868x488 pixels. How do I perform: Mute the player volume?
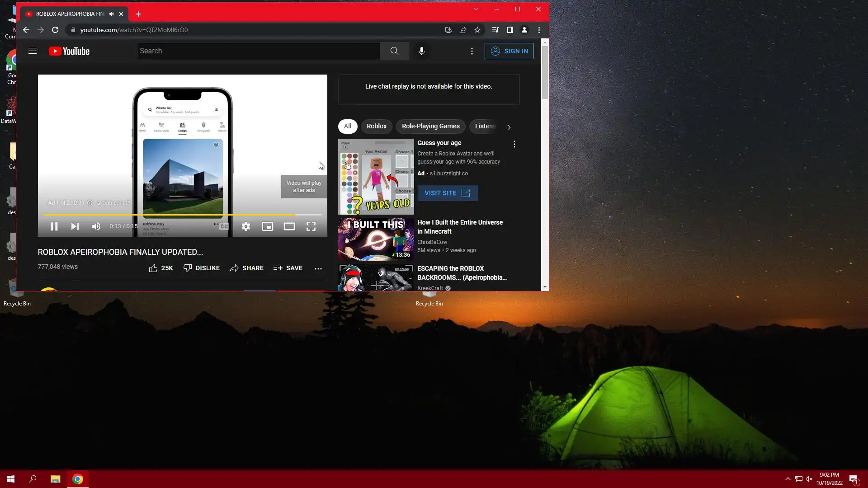pyautogui.click(x=96, y=226)
